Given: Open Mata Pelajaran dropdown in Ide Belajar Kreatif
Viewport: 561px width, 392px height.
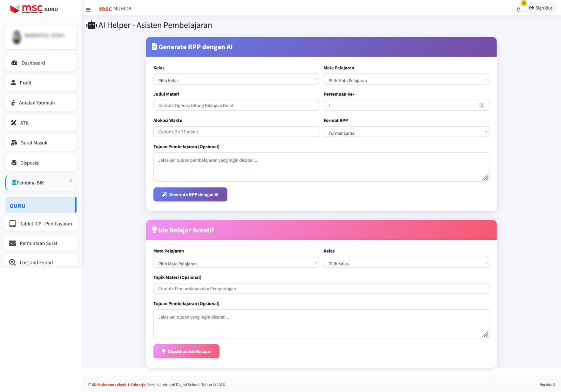Looking at the screenshot, I should [236, 263].
